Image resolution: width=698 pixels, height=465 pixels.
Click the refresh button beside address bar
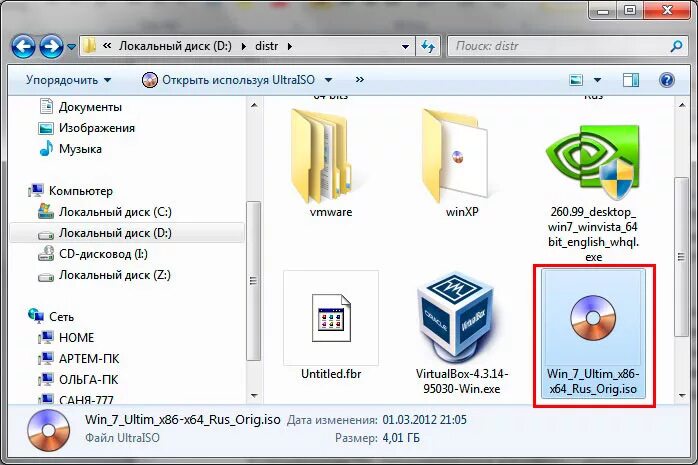coord(428,46)
